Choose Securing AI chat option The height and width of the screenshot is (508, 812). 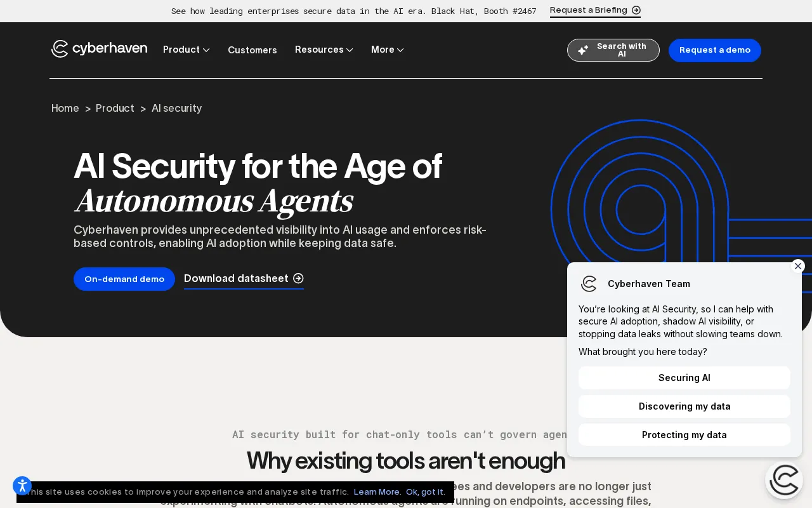point(684,378)
